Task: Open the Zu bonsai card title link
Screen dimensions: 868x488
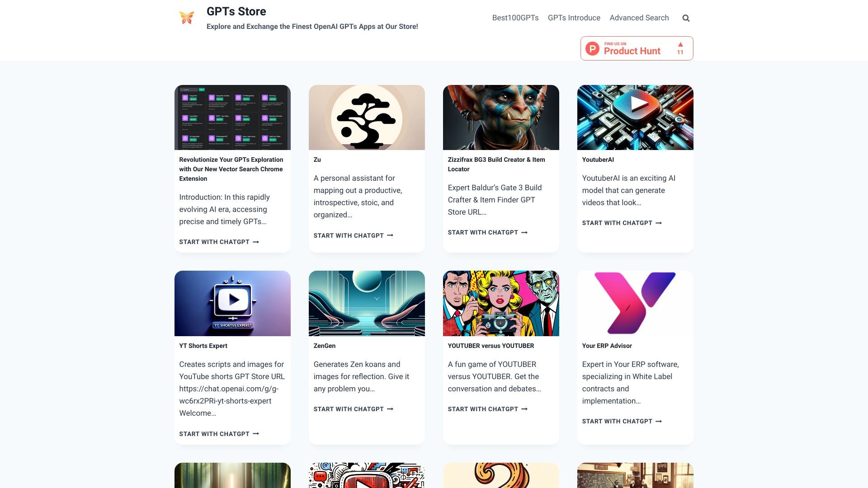Action: tap(317, 160)
